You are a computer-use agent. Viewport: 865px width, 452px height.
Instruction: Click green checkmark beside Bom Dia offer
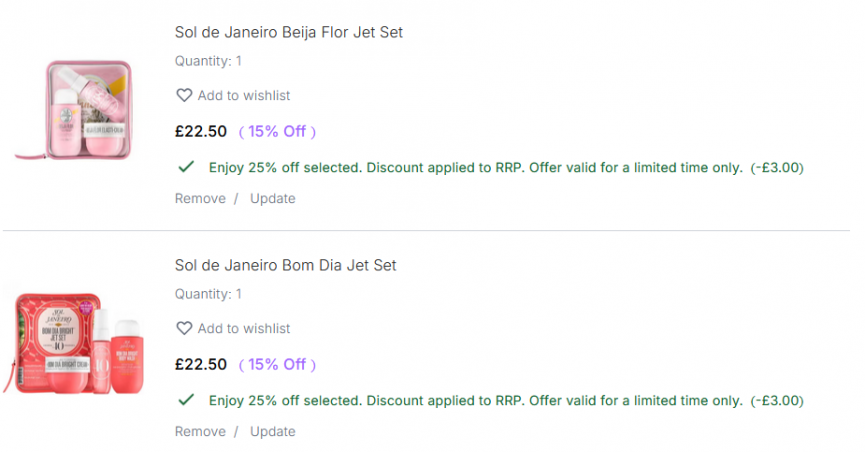click(185, 400)
